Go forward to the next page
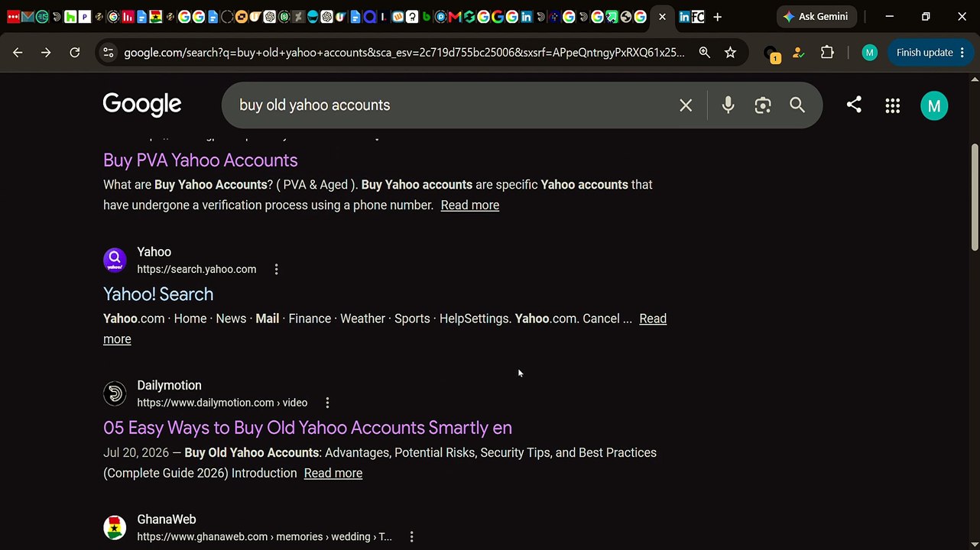 pyautogui.click(x=46, y=53)
